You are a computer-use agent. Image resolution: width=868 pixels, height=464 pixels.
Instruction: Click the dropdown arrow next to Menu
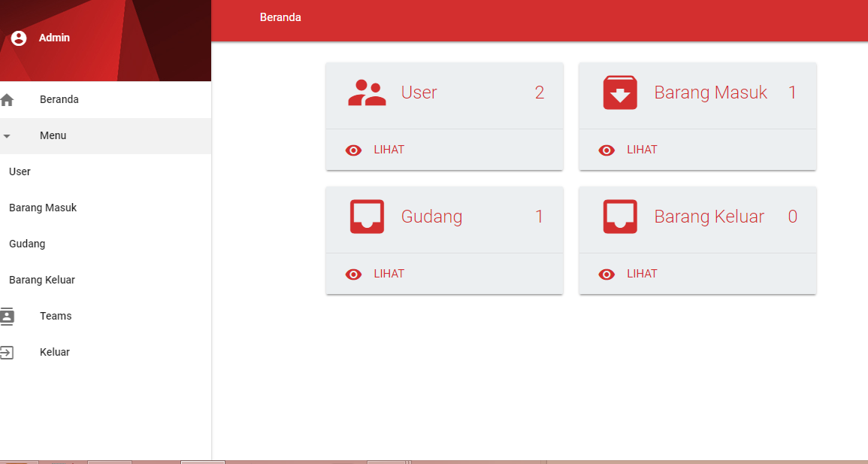[x=8, y=136]
